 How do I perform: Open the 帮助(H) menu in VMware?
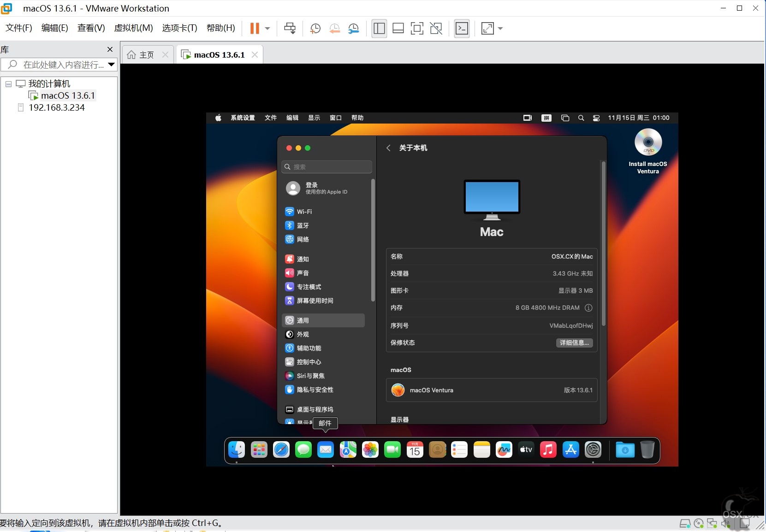pyautogui.click(x=220, y=28)
